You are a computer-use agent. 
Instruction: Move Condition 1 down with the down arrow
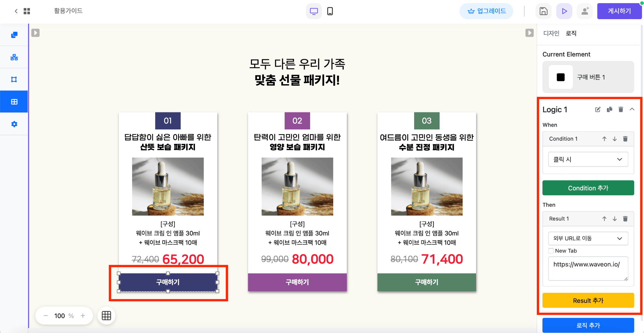(614, 139)
